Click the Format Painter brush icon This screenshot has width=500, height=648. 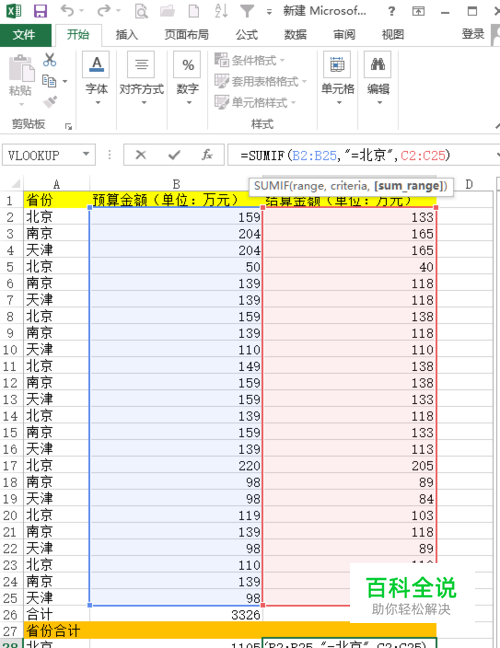pos(50,101)
